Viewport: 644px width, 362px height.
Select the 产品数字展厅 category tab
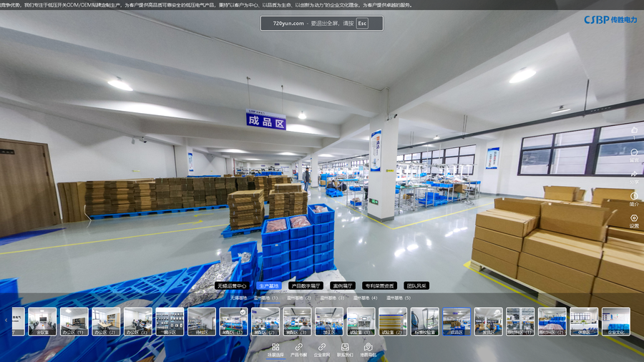tap(306, 285)
